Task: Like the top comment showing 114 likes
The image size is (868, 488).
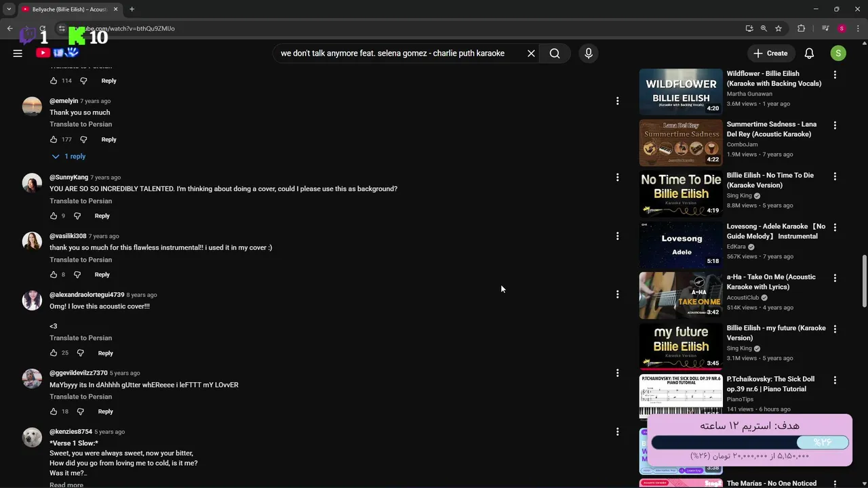Action: 54,81
